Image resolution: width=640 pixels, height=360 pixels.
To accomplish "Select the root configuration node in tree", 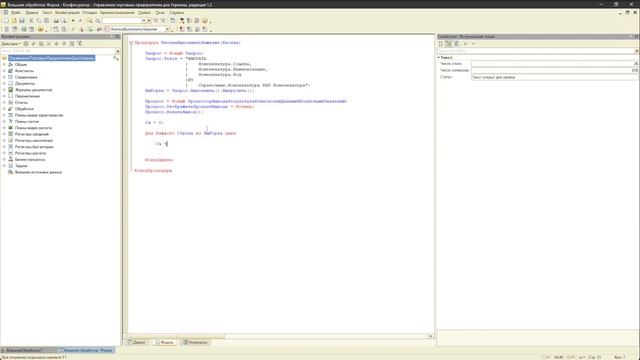I will pos(51,58).
